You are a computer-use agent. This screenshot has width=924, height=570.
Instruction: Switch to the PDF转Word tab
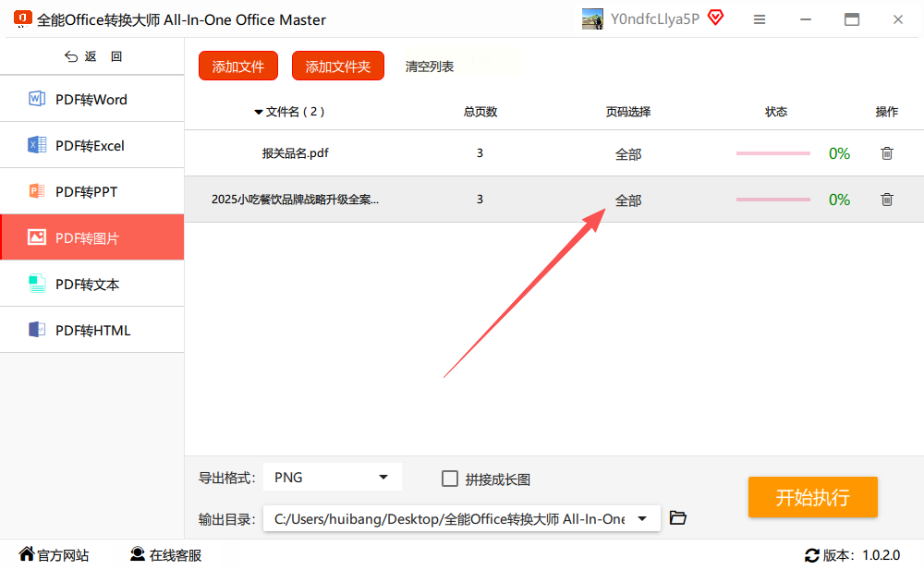[91, 99]
